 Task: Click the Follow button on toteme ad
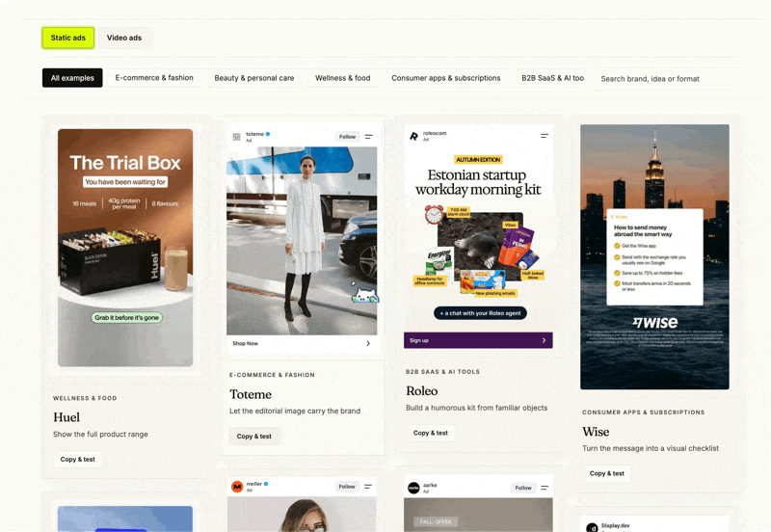coord(347,137)
